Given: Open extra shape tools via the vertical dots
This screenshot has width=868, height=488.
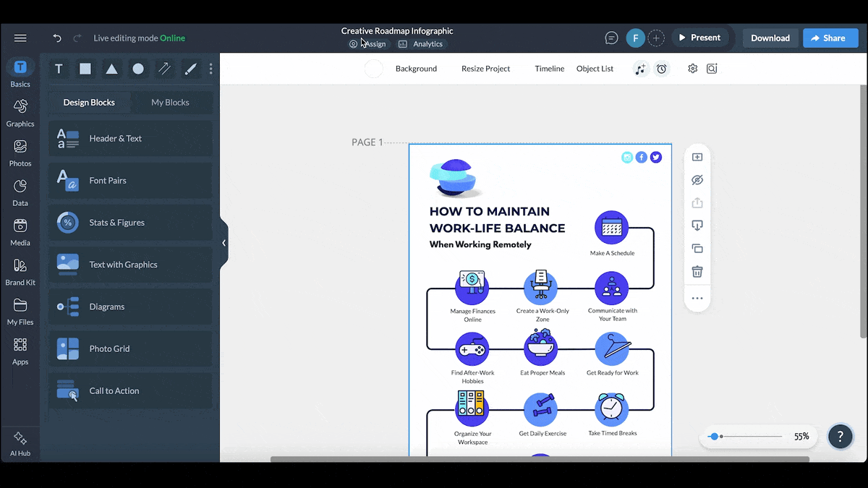Looking at the screenshot, I should 210,69.
